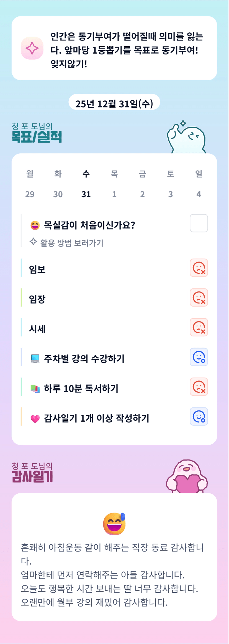
Task: Click the heart-holding mascot above the gratitude diary
Action: click(x=187, y=476)
